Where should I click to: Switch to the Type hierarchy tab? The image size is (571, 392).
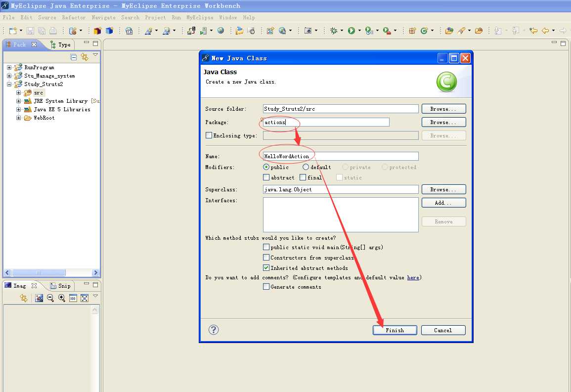pos(60,45)
